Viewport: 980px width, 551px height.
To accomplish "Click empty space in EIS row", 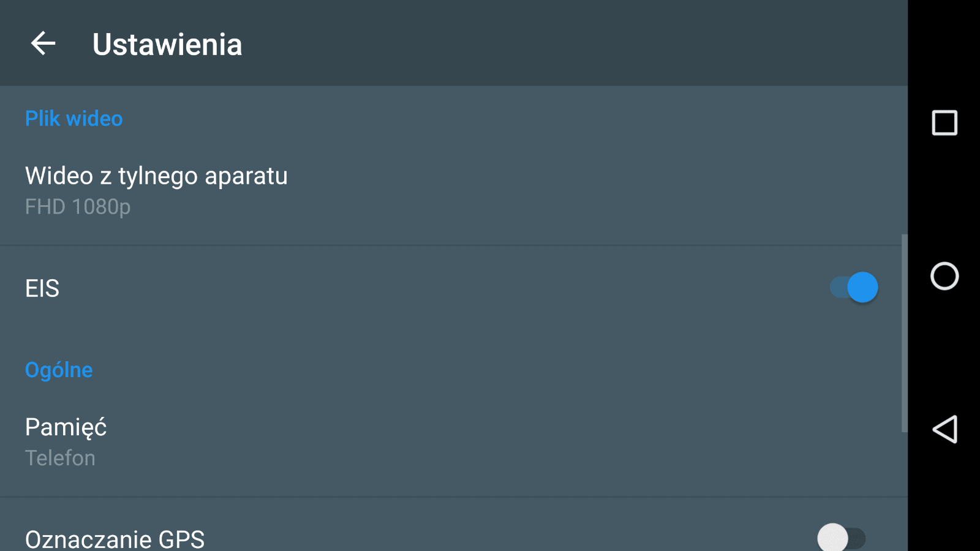I will point(429,288).
